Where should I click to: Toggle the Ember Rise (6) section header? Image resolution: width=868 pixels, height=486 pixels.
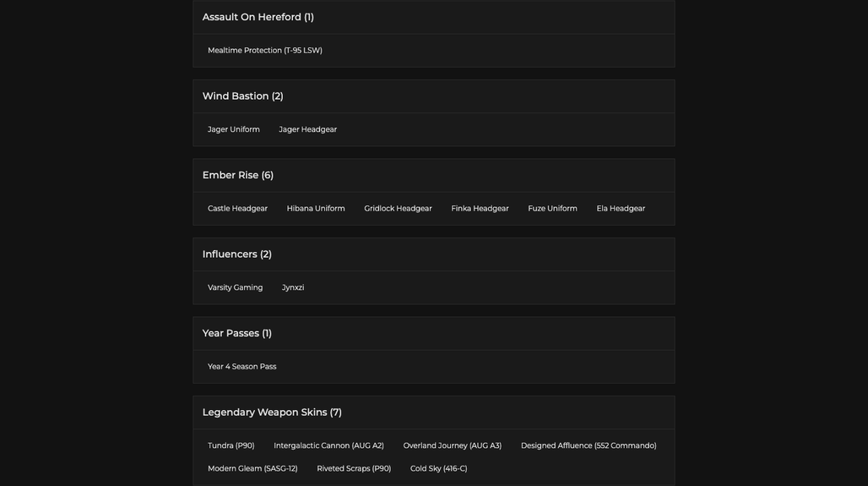coord(433,175)
